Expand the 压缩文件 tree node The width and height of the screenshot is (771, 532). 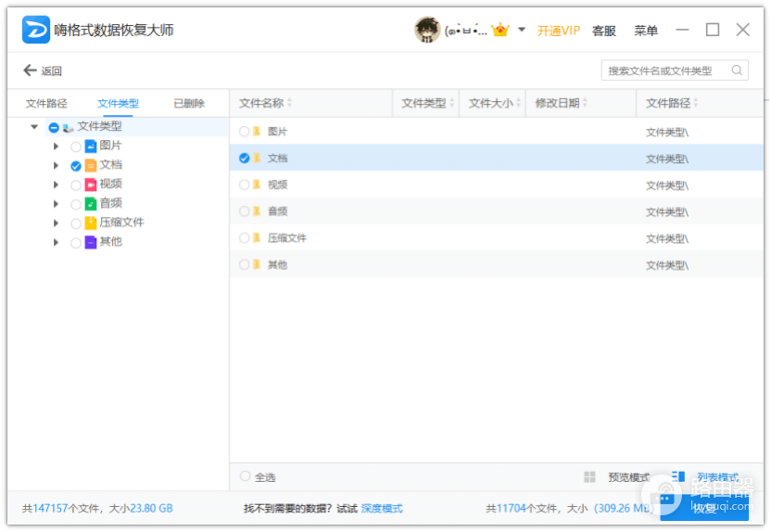coord(56,222)
